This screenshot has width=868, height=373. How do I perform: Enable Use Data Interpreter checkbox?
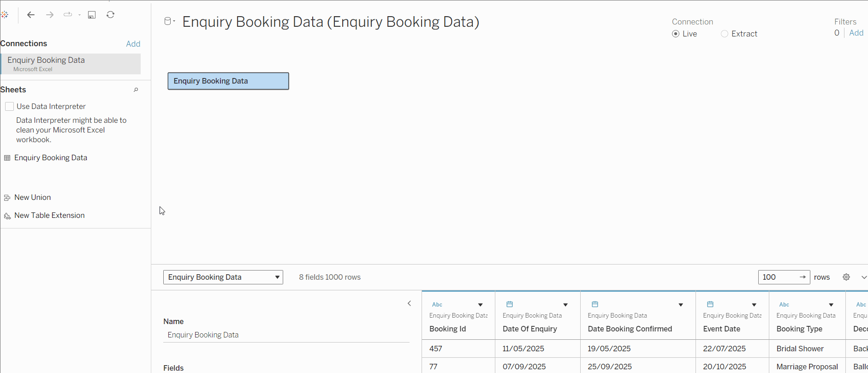click(9, 107)
